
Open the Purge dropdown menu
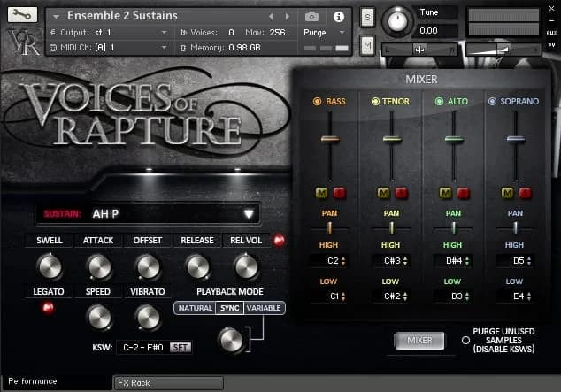pos(325,33)
